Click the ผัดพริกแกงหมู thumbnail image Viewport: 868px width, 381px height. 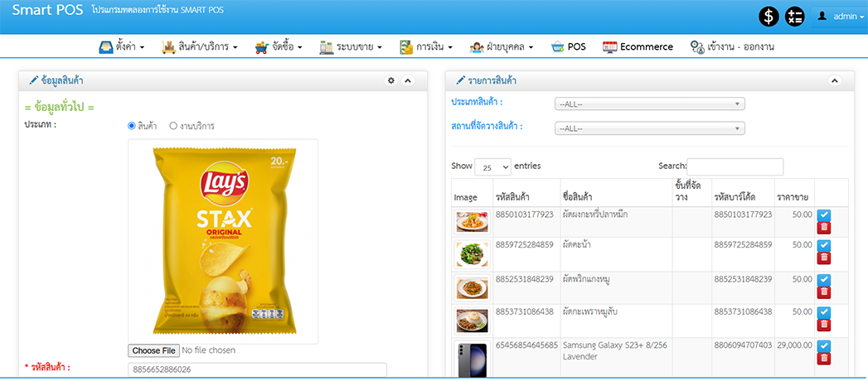pyautogui.click(x=473, y=287)
